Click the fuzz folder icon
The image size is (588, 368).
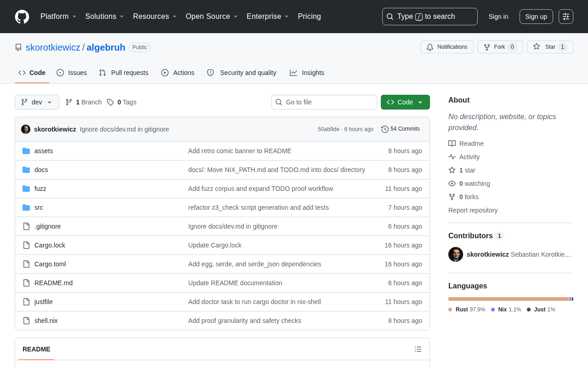(x=26, y=189)
